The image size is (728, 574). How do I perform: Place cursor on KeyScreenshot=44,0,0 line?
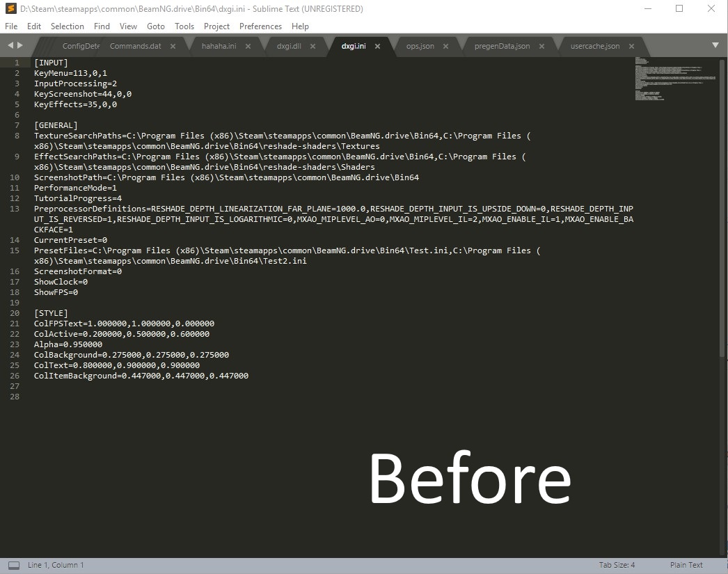83,94
